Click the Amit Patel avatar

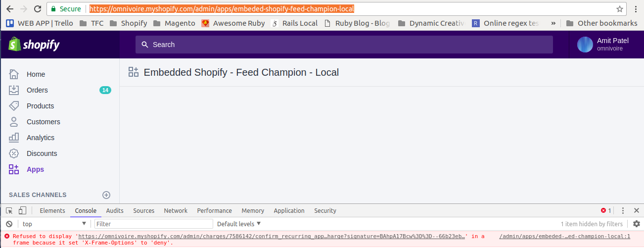coord(585,45)
